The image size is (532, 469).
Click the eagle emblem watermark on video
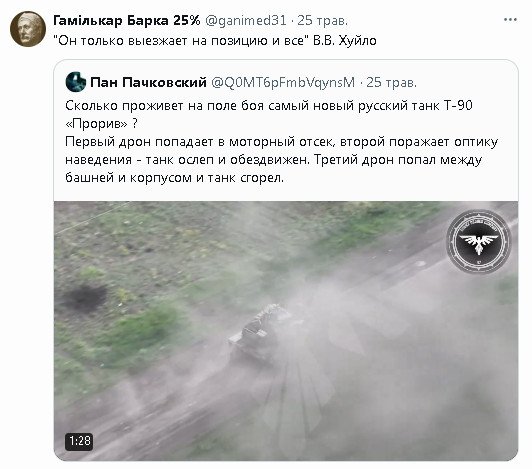(479, 241)
